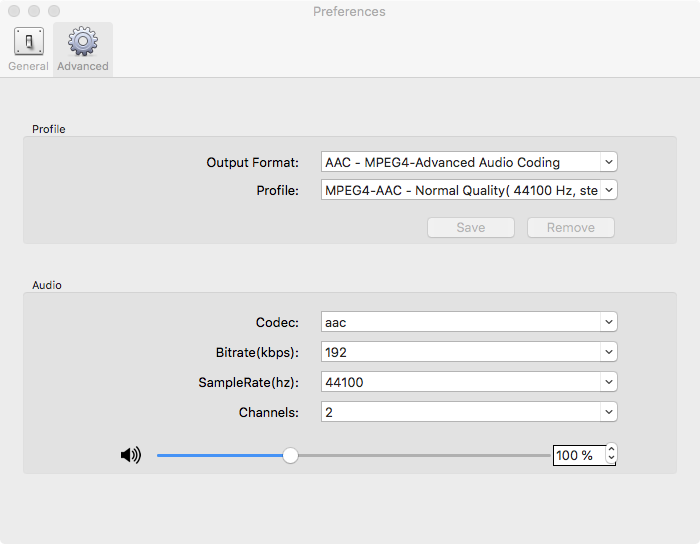This screenshot has width=700, height=544.
Task: Open the Profile dropdown
Action: pos(469,190)
